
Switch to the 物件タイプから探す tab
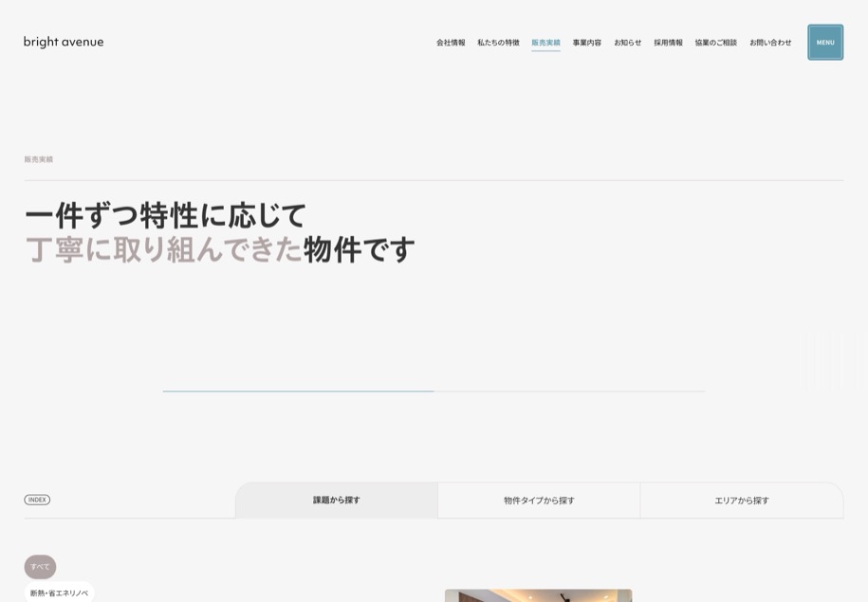[539, 501]
